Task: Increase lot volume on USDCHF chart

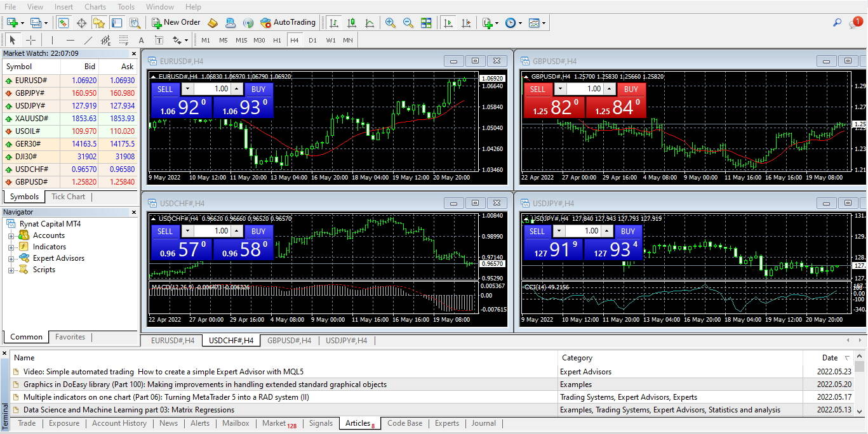Action: (236, 229)
